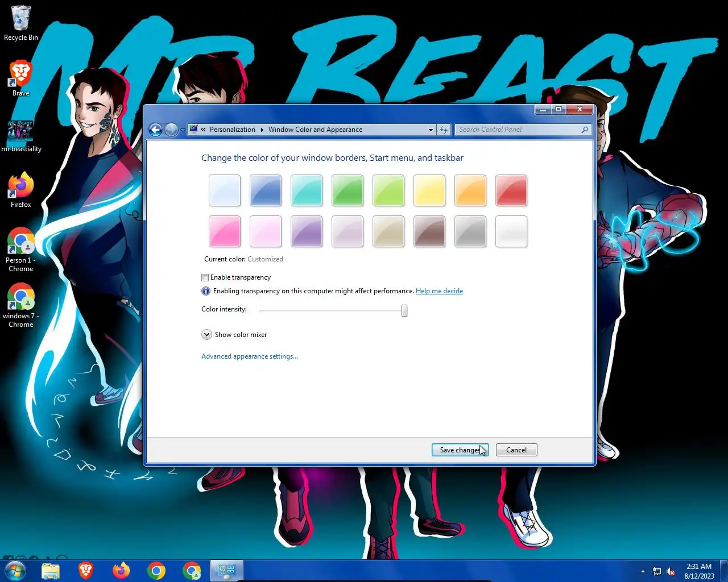Click the Personalization breadcrumb

pos(233,130)
